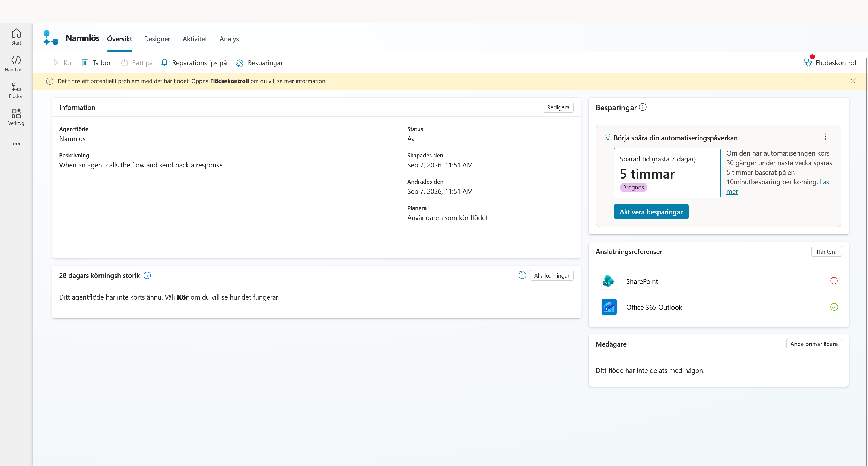Click the info icon next to Besparingar heading

pyautogui.click(x=643, y=107)
